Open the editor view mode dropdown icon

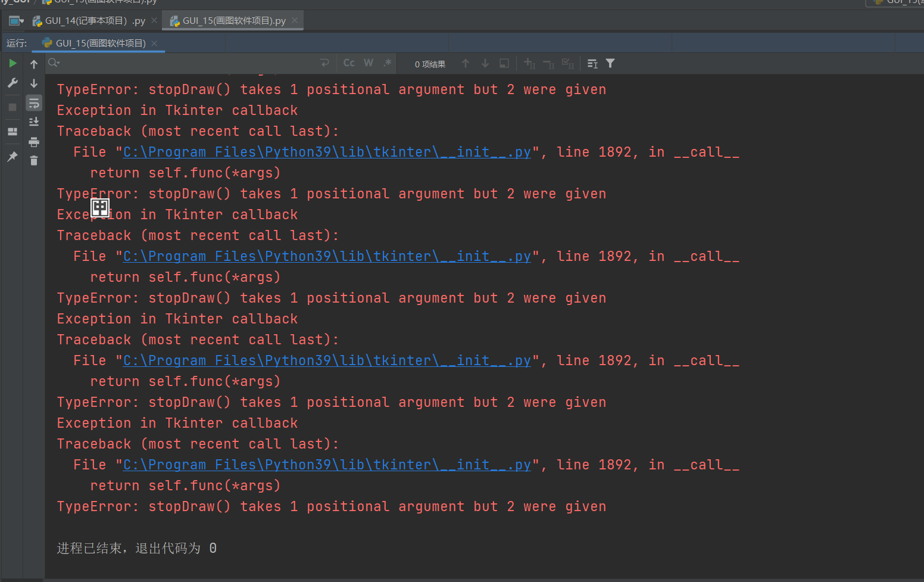coord(16,21)
